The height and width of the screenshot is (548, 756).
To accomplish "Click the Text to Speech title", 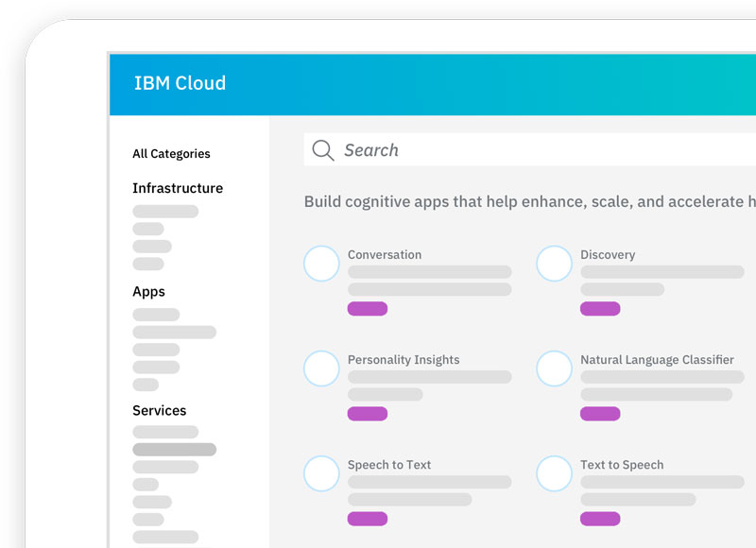I will coord(622,465).
